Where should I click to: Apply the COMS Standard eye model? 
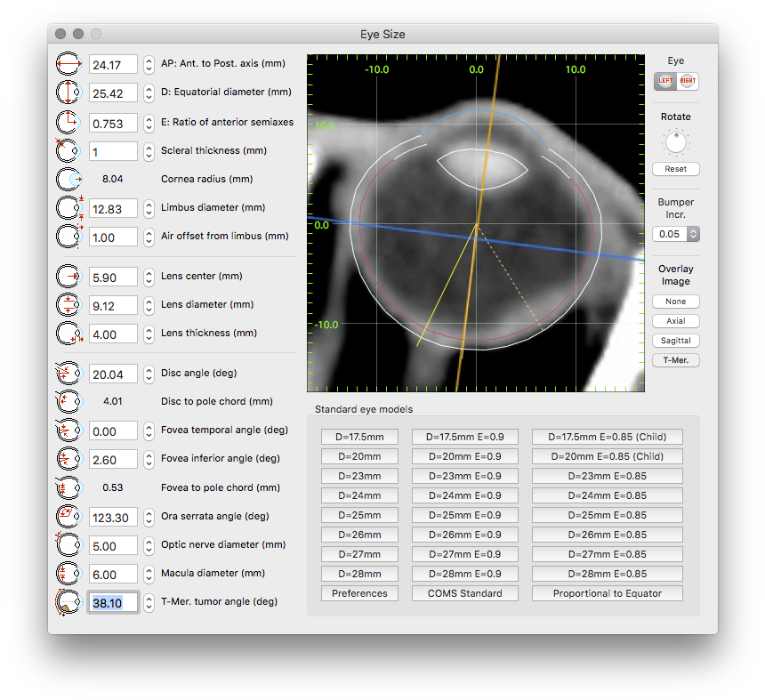coord(464,592)
